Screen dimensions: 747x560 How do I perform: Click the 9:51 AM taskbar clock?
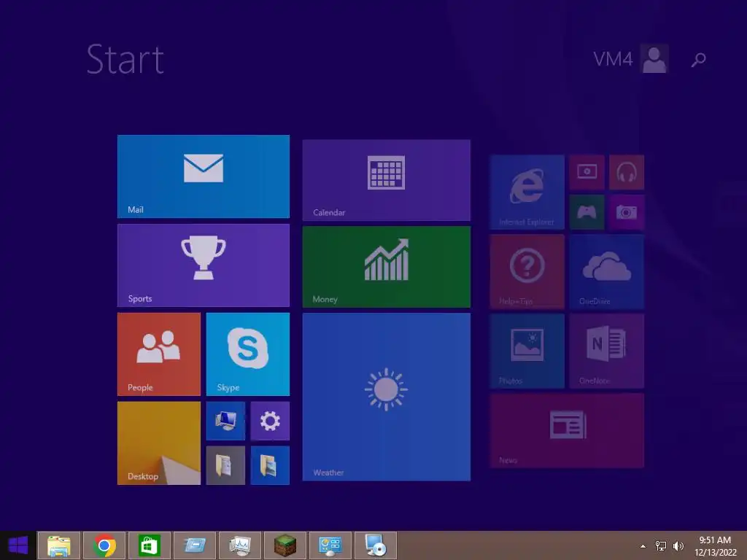[x=715, y=545]
